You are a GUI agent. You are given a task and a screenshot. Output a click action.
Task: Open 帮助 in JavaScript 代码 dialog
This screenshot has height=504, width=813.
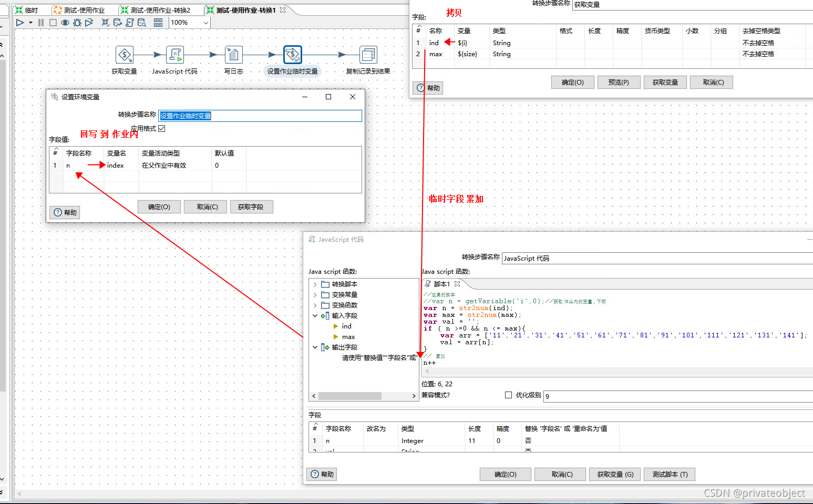pyautogui.click(x=322, y=474)
